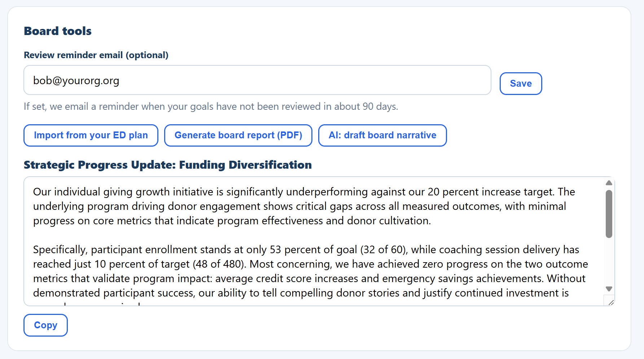Click the narrative scrollbar down arrow
This screenshot has width=644, height=359.
tap(609, 289)
